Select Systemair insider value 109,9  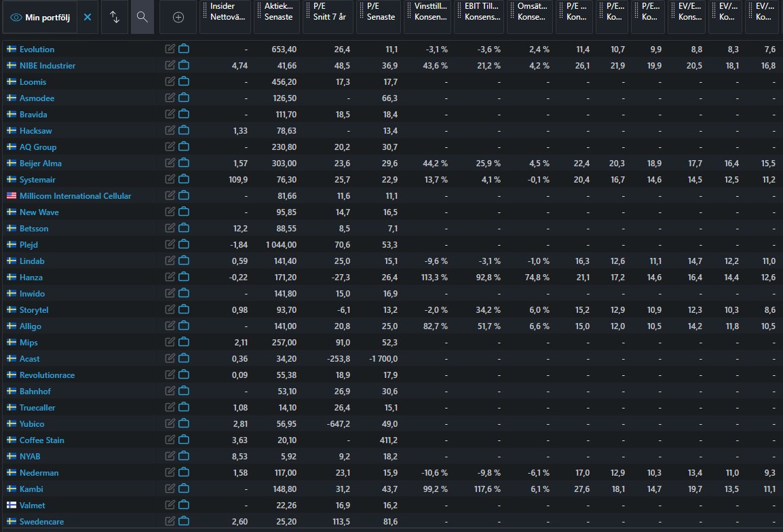tap(238, 180)
